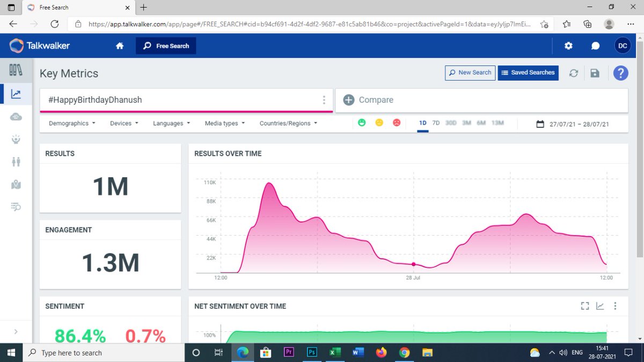Click the 1.3M engagement value
This screenshot has height=362, width=644.
coord(111,263)
